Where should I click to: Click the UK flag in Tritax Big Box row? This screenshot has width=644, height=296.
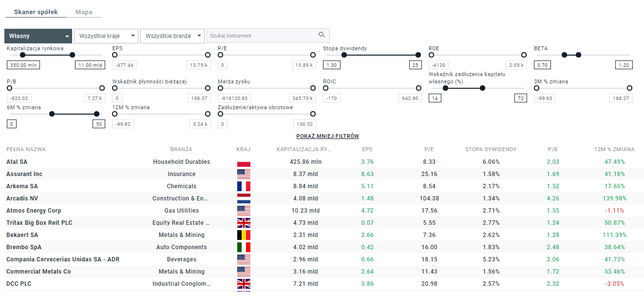click(x=244, y=223)
